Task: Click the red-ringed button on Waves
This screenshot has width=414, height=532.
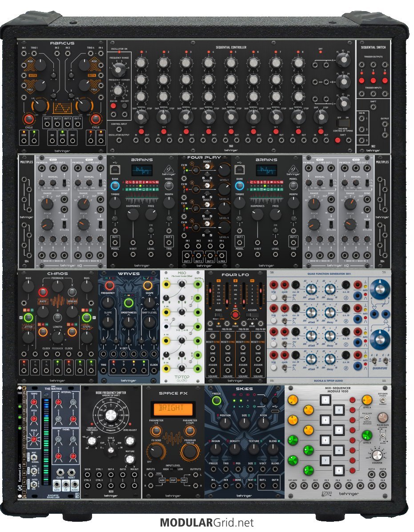Action: pos(109,285)
